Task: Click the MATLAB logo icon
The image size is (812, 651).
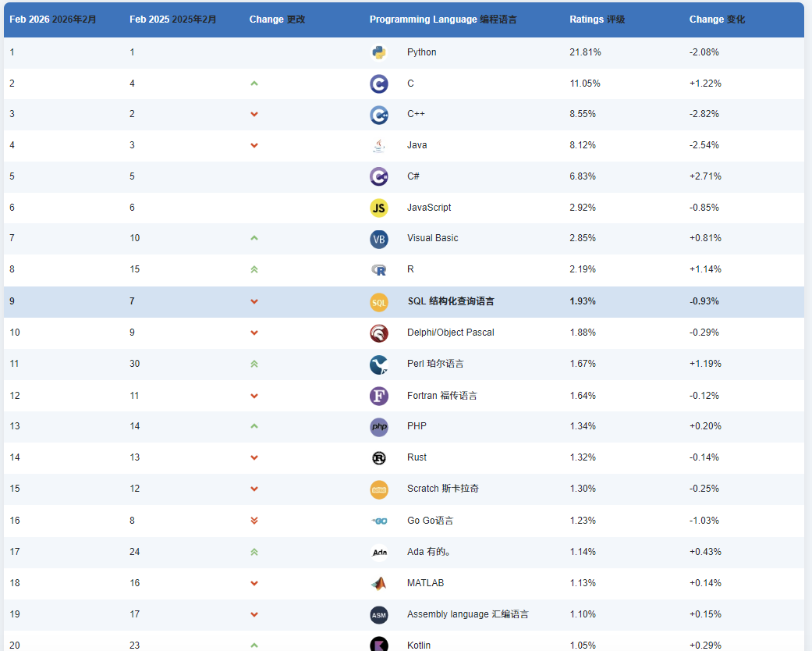Action: click(x=379, y=584)
